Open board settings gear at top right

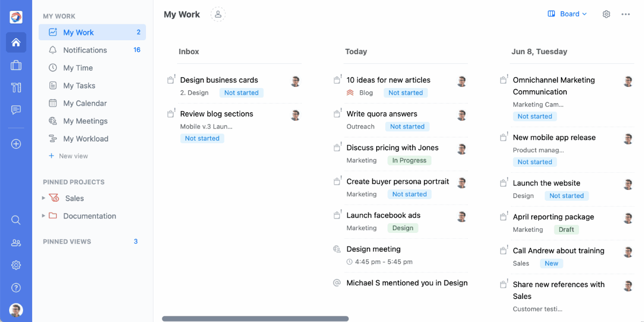click(x=606, y=14)
